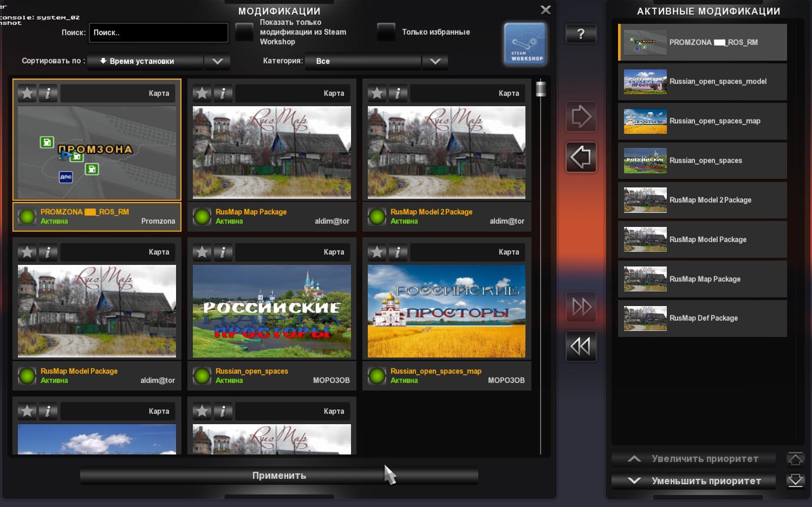Click Уменьшить приоритет button
Viewport: 812px width, 507px height.
694,481
